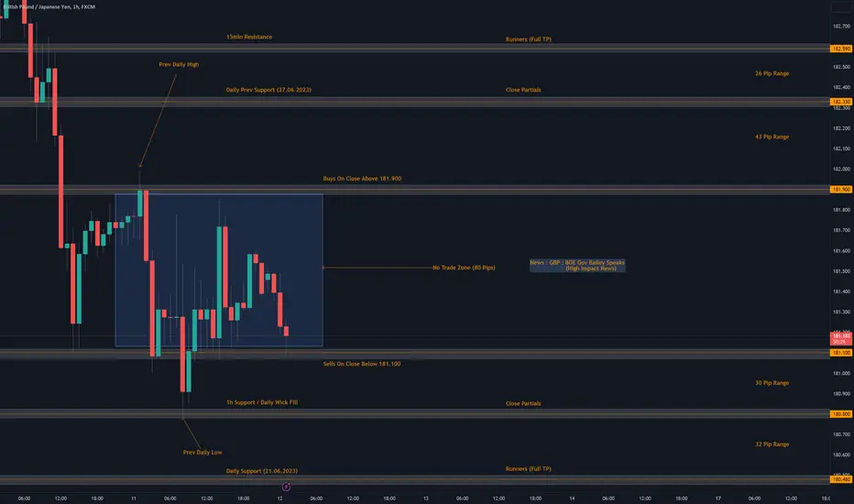
Task: Click the orange 181.900 price tag
Action: pos(841,189)
